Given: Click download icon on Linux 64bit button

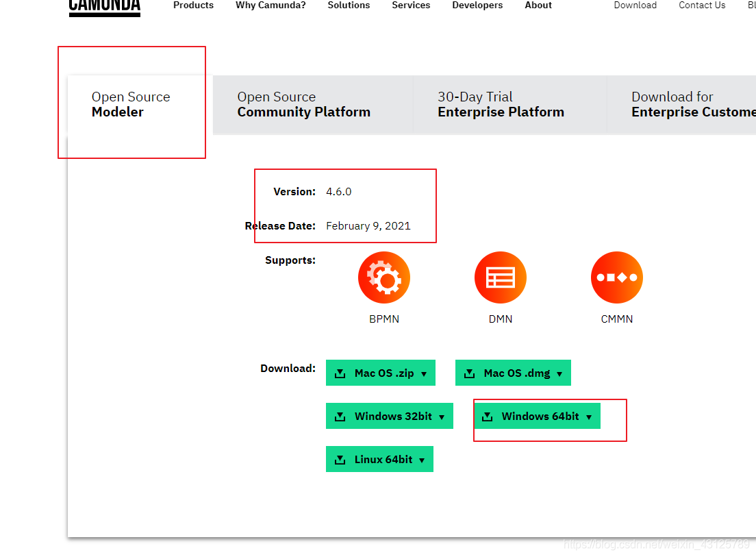Looking at the screenshot, I should pos(340,460).
